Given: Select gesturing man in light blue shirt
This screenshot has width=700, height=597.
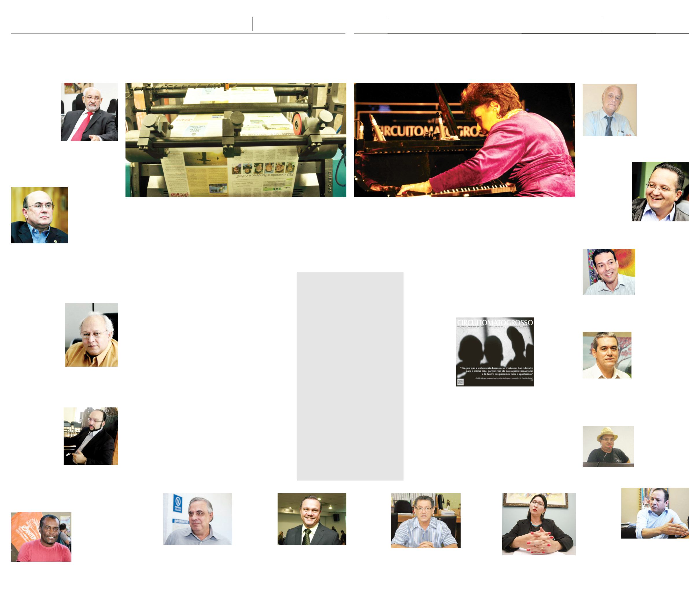Looking at the screenshot, I should click(655, 513).
